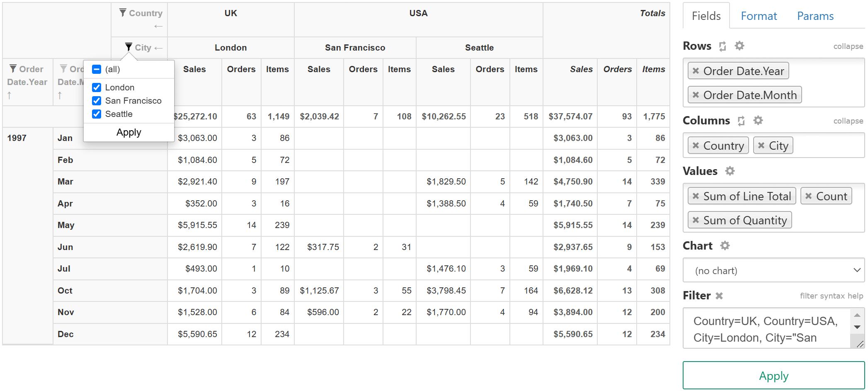Click the green Apply button
Image resolution: width=868 pixels, height=391 pixels.
tap(773, 376)
